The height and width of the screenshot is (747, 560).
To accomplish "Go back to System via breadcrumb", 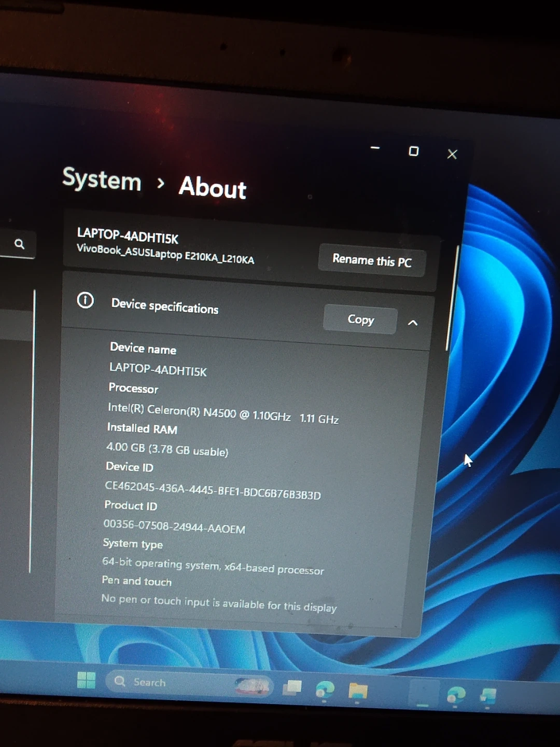I will (102, 180).
